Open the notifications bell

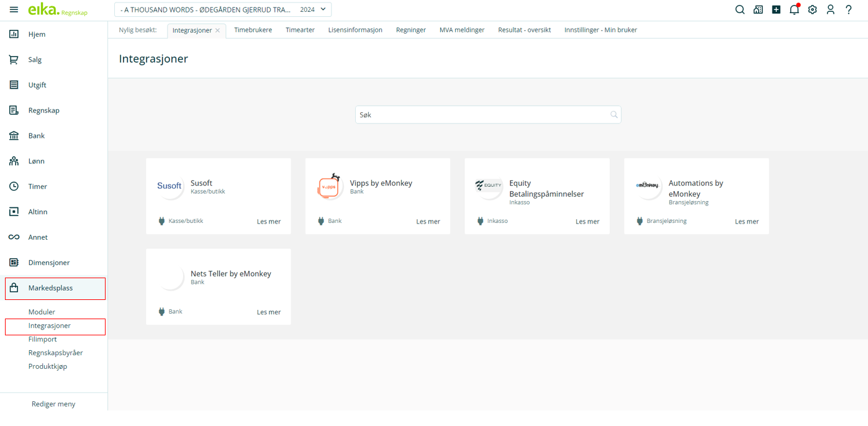794,10
